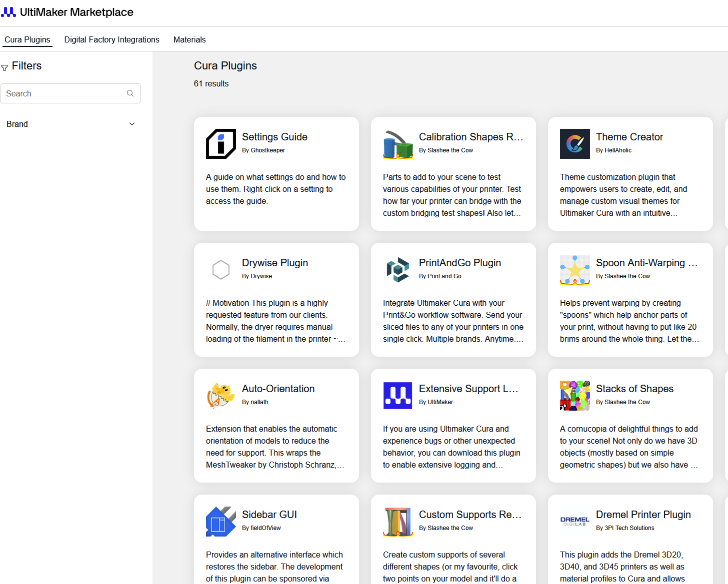Click the Filters funnel icon
This screenshot has height=584, width=728.
pyautogui.click(x=4, y=67)
